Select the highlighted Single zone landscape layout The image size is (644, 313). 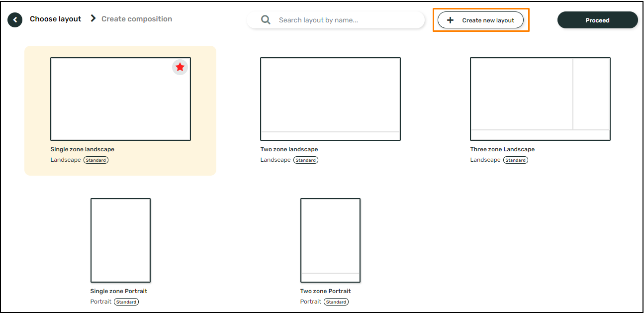tap(120, 98)
